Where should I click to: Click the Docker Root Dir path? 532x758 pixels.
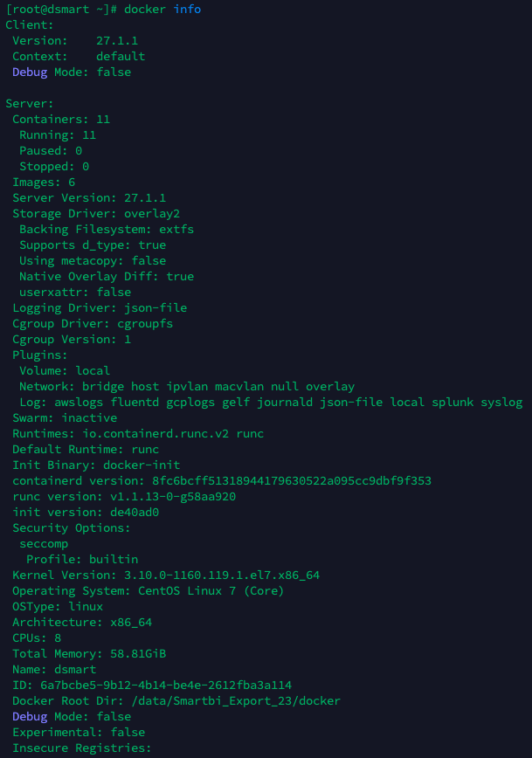[236, 701]
